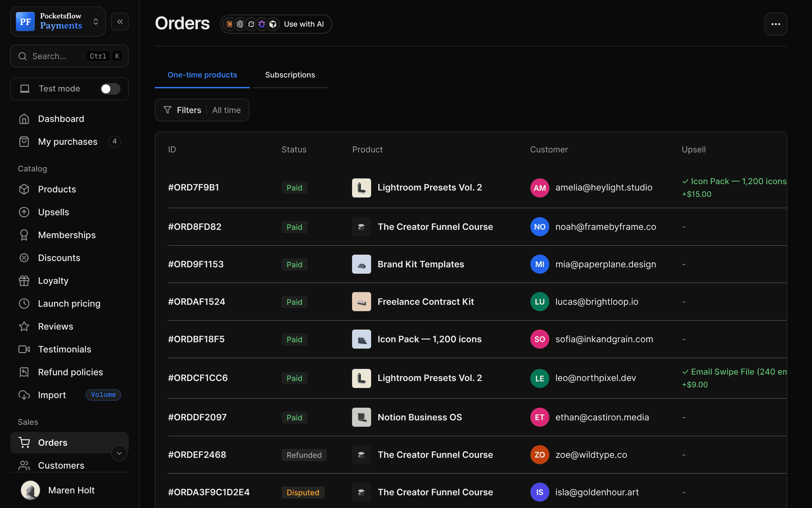Click the Launch pricing clock icon

point(24,304)
